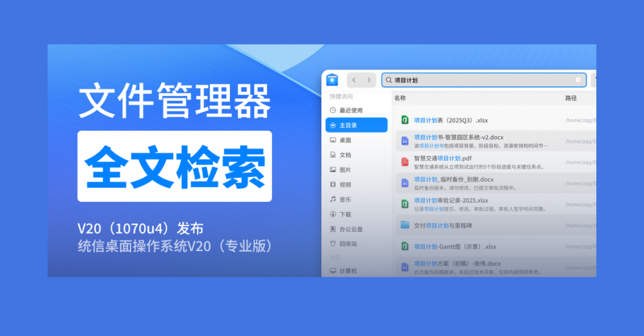Select file 项目计划审批记录-2025.xlsx
Image resolution: width=644 pixels, height=336 pixels.
click(496, 204)
